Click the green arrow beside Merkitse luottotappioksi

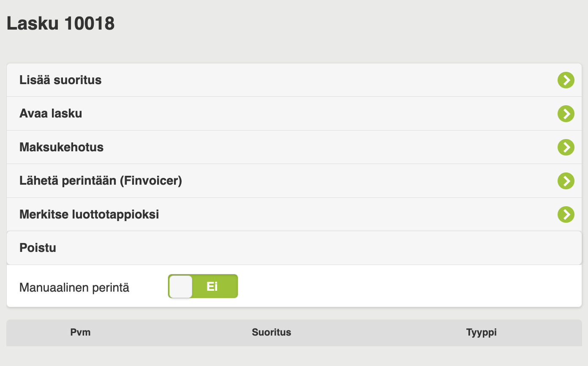point(566,214)
